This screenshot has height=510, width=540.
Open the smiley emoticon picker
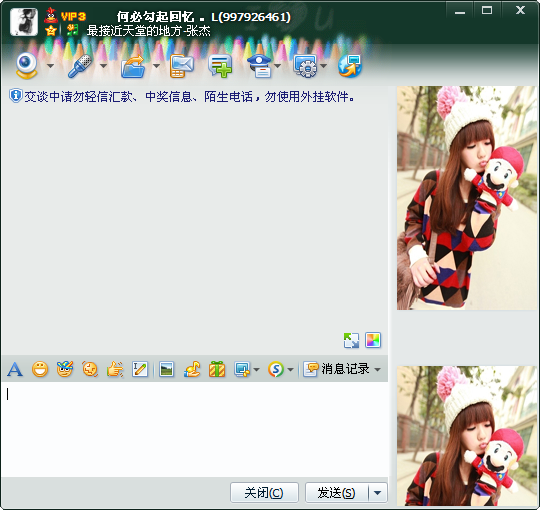click(x=40, y=370)
